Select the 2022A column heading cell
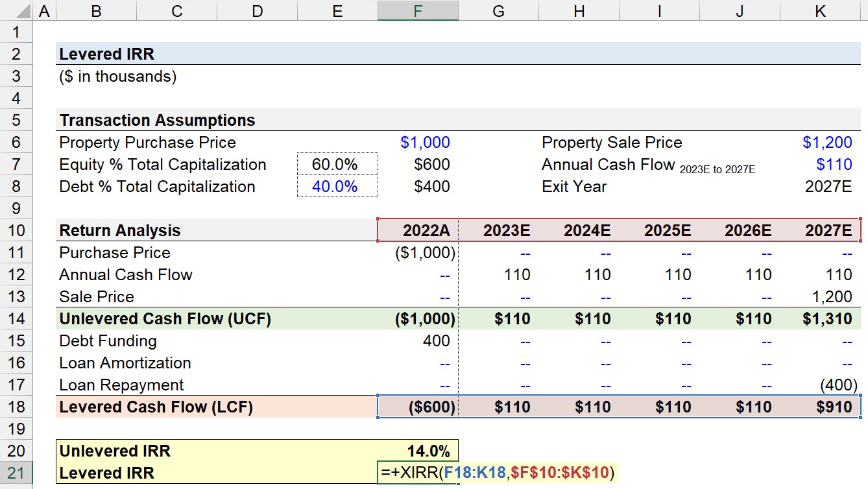This screenshot has height=489, width=868. (418, 230)
